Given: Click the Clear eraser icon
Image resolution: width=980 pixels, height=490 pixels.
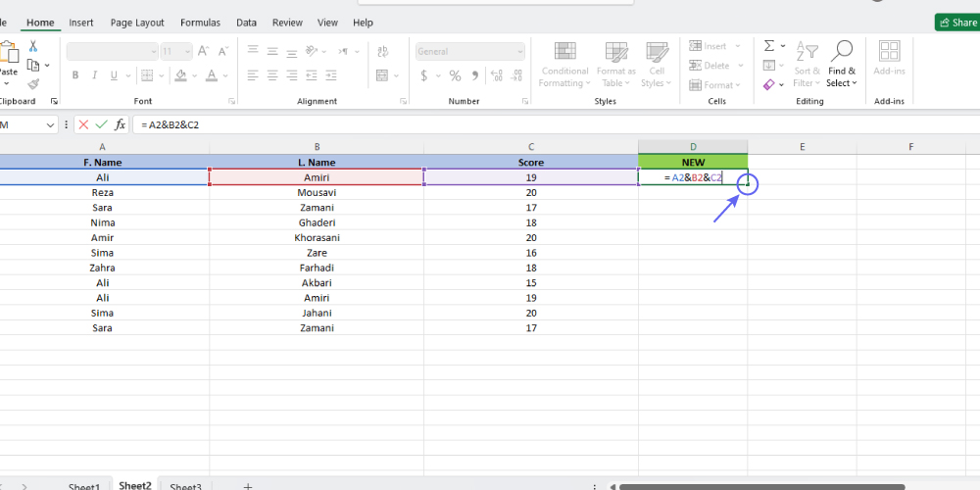Looking at the screenshot, I should [x=769, y=84].
